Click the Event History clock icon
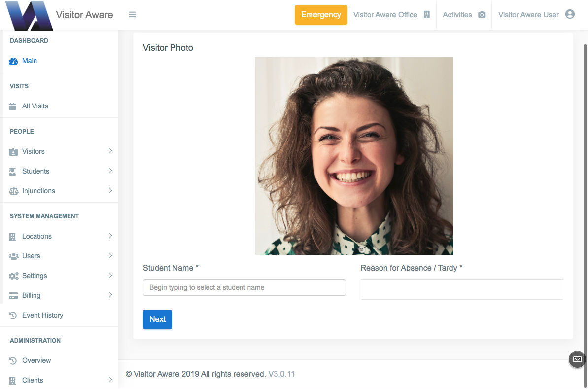 coord(13,316)
